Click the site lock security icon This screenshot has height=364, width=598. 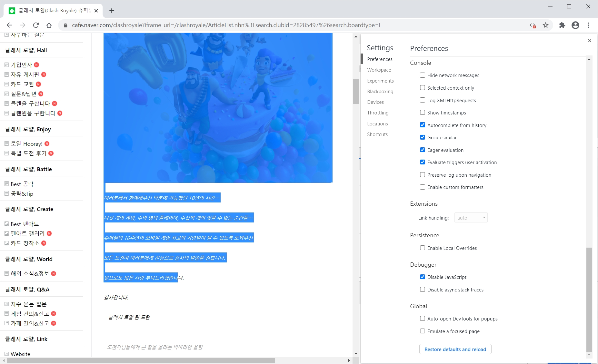[65, 25]
